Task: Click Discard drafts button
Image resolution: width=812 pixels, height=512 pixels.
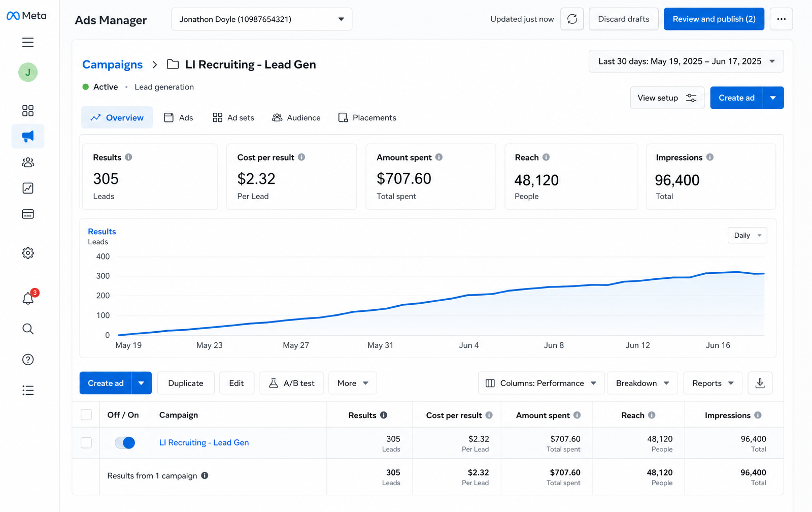Action: click(624, 19)
